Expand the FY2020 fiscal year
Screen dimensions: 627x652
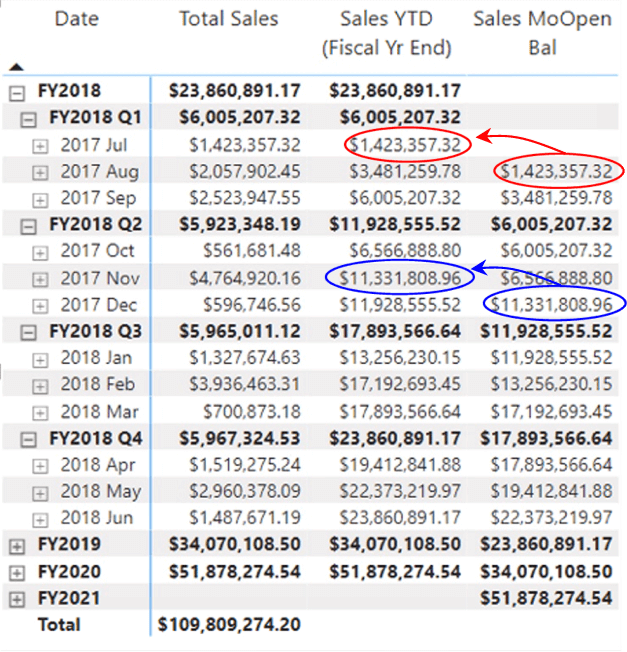tap(16, 572)
